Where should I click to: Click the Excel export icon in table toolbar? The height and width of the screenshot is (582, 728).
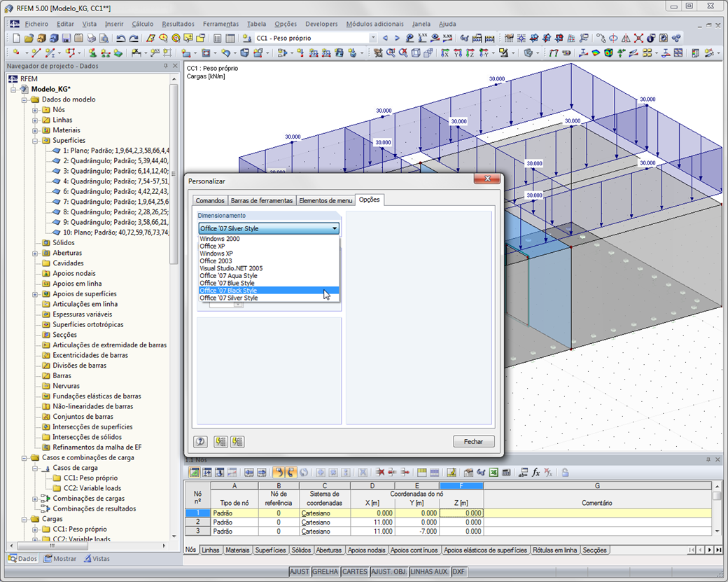point(493,472)
